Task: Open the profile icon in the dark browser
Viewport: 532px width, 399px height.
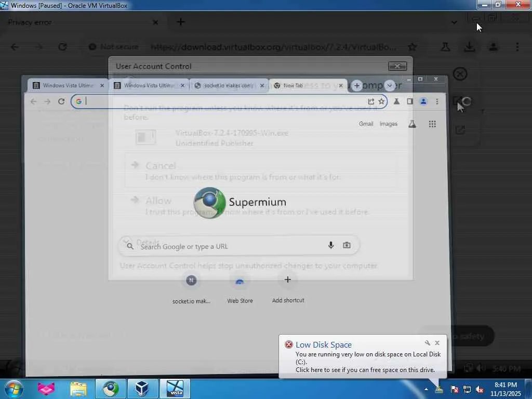Action: point(494,47)
